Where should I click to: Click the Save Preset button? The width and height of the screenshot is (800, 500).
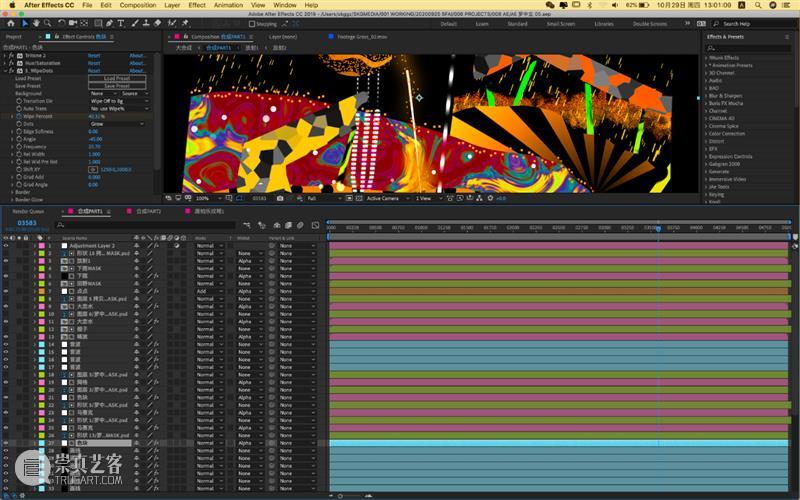tap(117, 86)
